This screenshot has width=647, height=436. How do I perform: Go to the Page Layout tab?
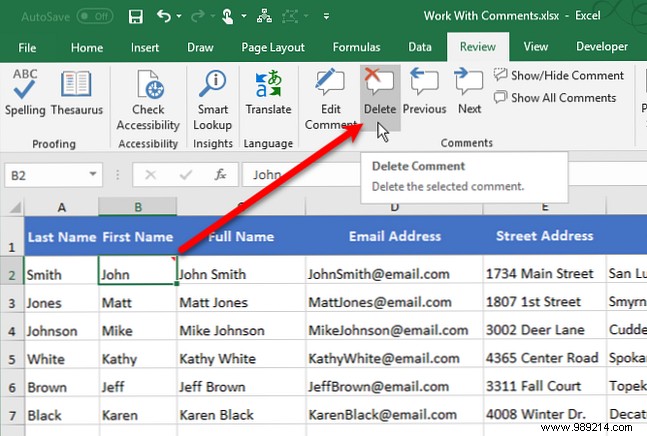tap(273, 47)
